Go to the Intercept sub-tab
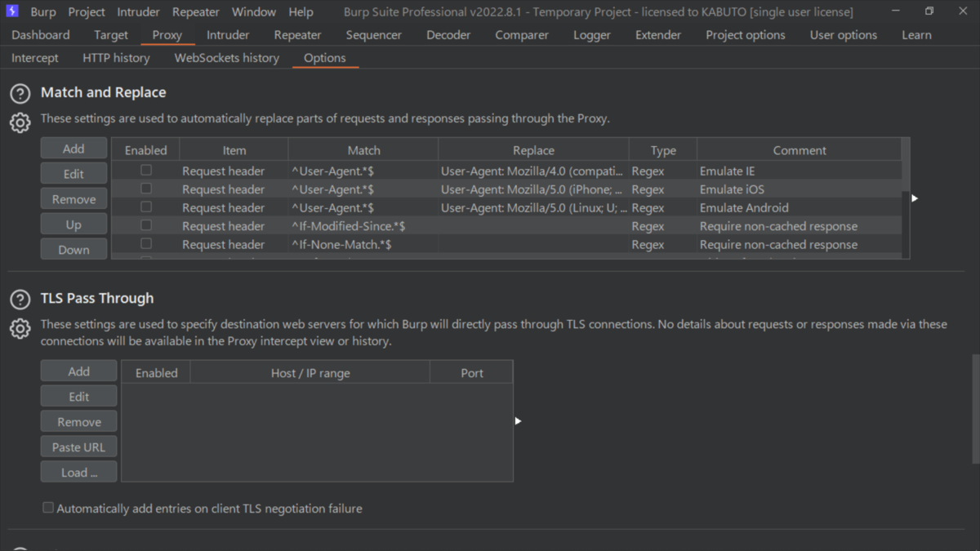This screenshot has height=551, width=980. tap(35, 58)
